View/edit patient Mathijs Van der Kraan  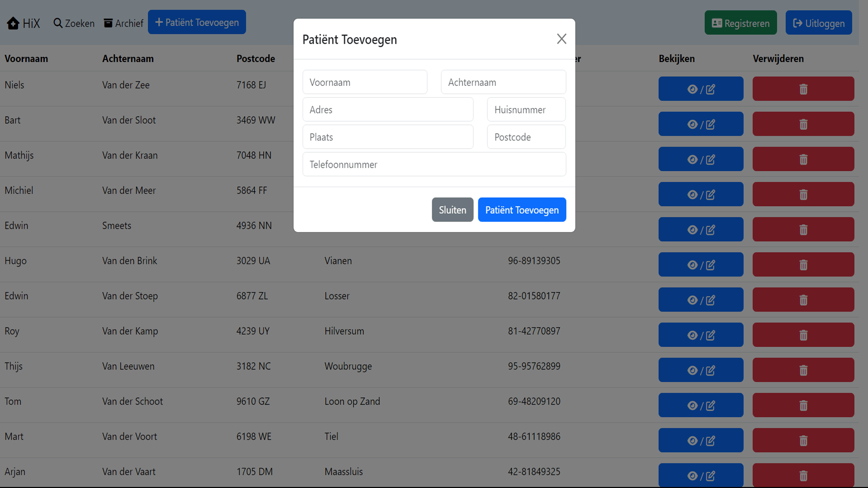tap(701, 160)
